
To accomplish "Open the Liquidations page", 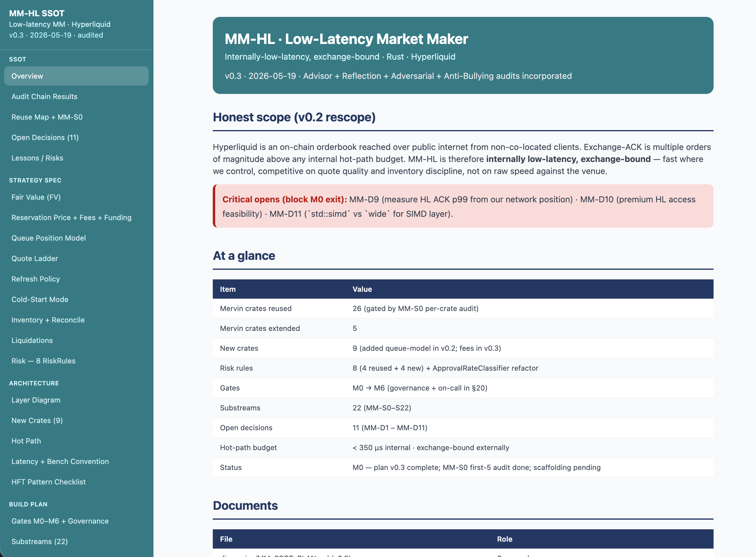I will coord(76,341).
